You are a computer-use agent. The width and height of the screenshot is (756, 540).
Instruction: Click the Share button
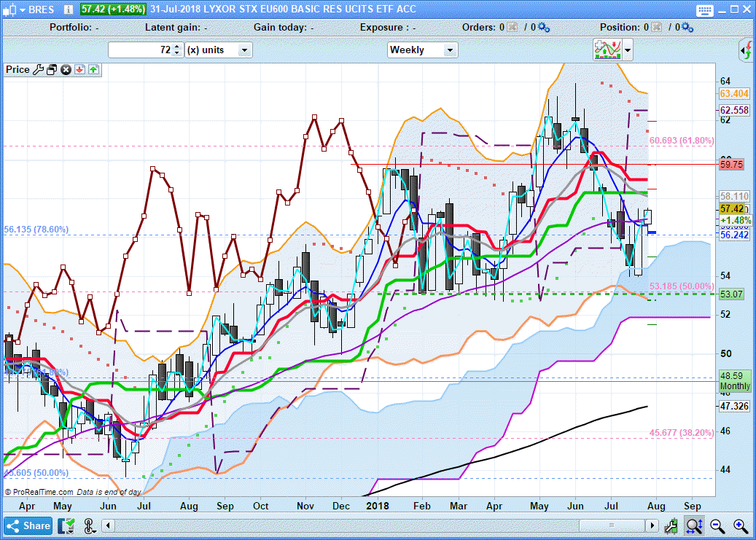(x=28, y=525)
